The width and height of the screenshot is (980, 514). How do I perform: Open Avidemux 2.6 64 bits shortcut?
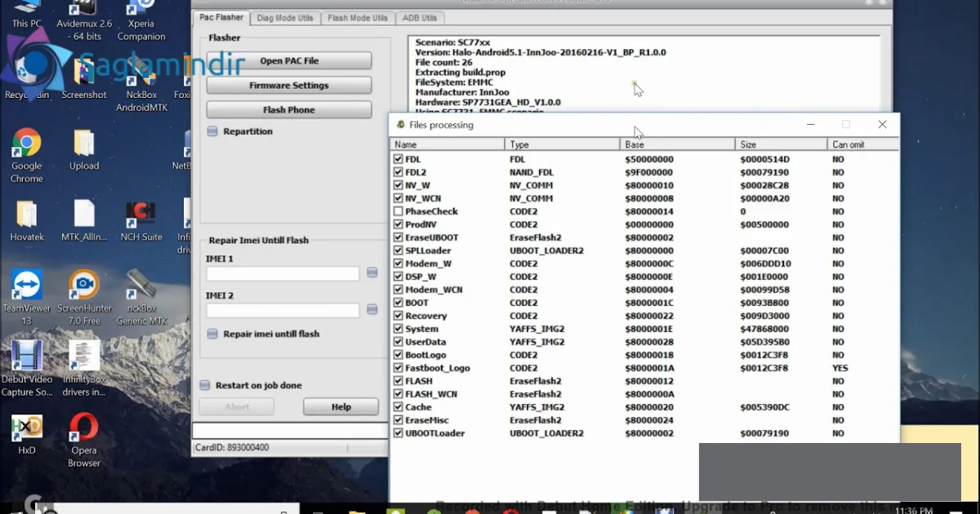tap(85, 20)
